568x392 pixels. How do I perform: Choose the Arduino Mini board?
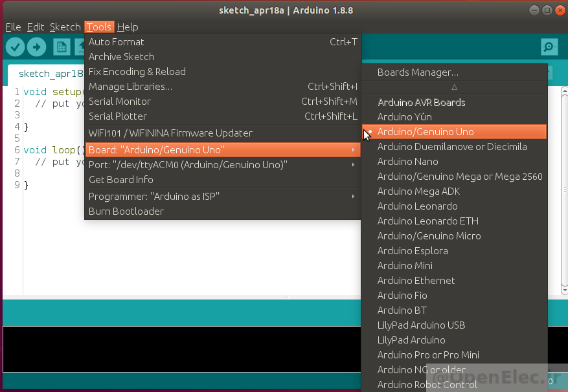tap(454, 265)
